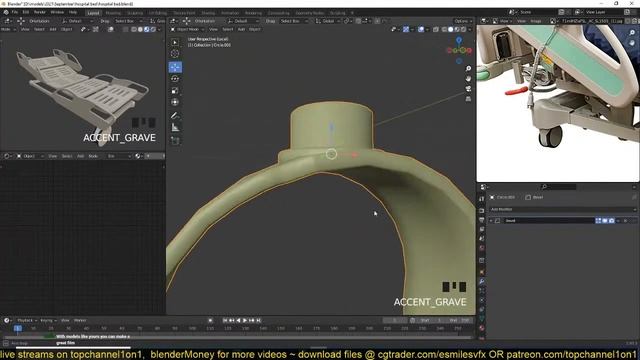Open the Render properties tab icon

click(x=482, y=211)
